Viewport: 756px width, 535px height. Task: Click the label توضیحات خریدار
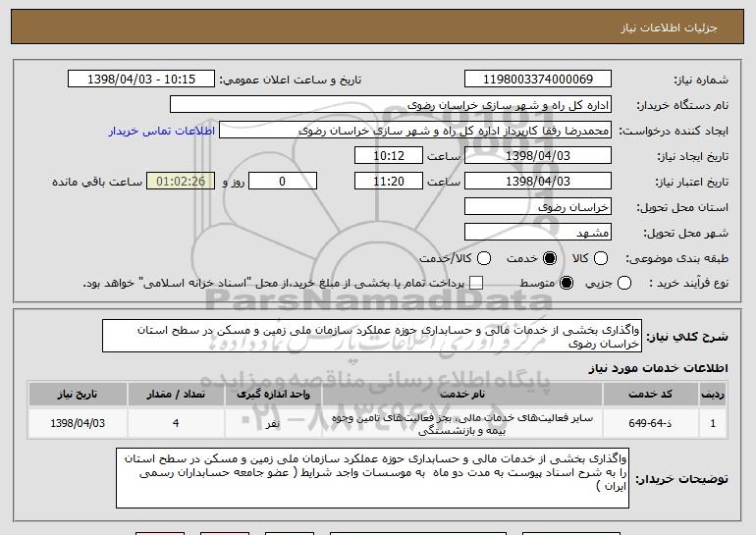click(681, 479)
